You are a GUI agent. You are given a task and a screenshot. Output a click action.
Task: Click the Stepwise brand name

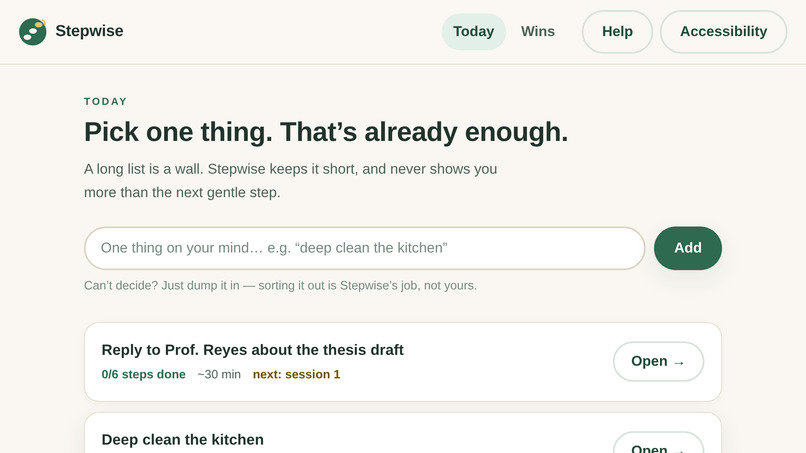point(89,31)
